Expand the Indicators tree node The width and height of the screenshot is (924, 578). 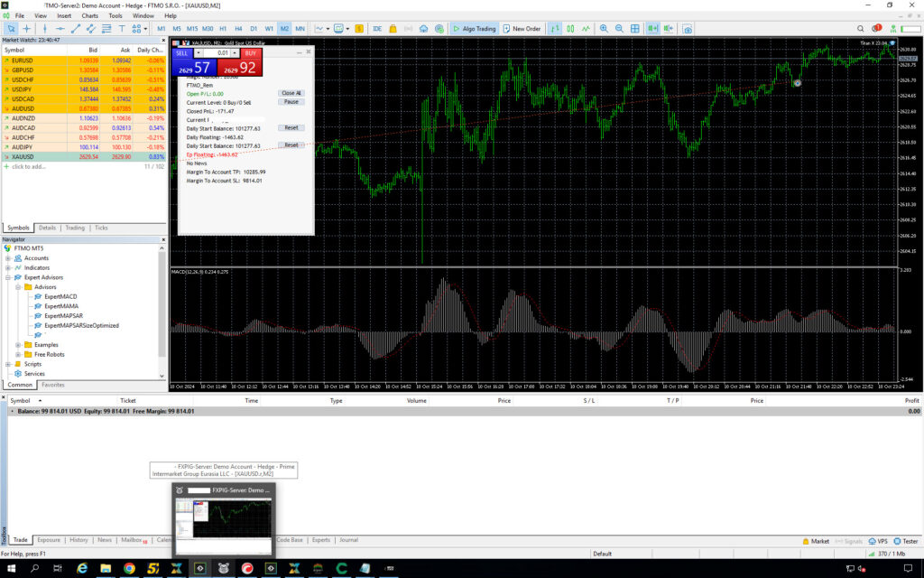(8, 267)
